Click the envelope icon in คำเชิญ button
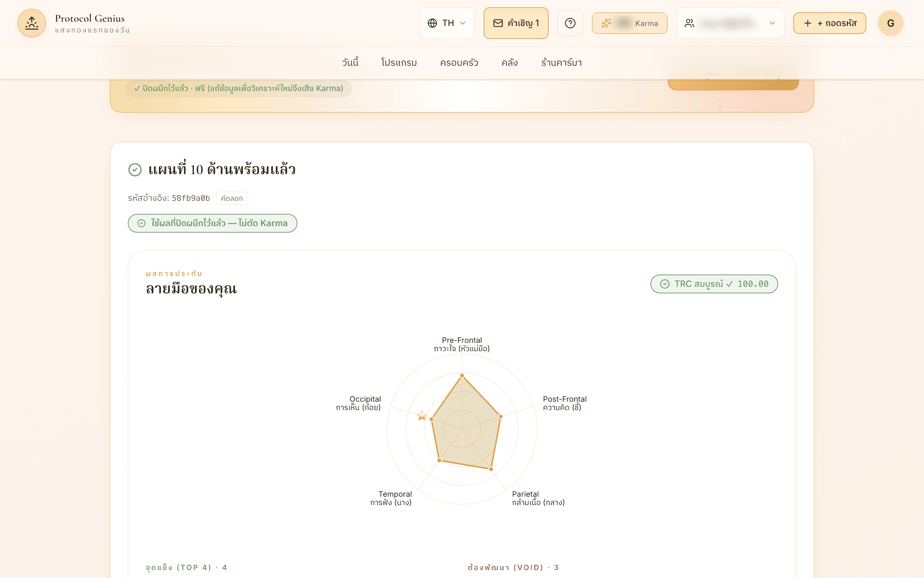Viewport: 924px width, 578px height. 498,23
